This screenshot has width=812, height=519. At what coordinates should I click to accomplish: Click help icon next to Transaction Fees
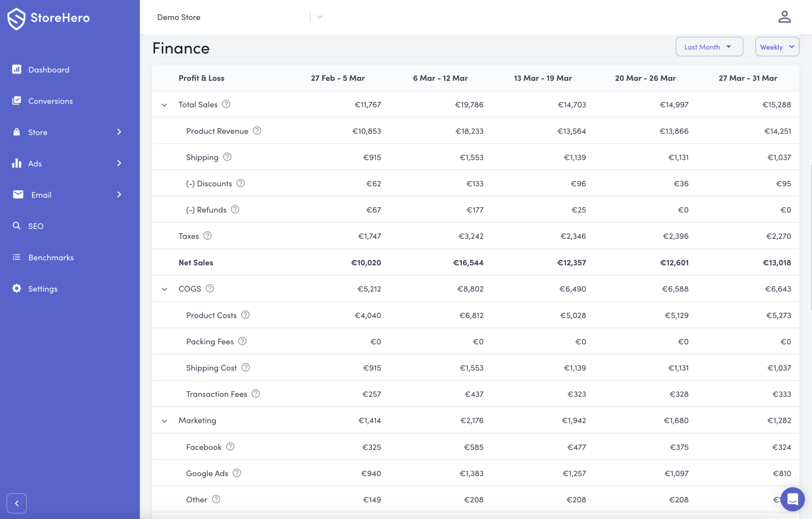(256, 394)
